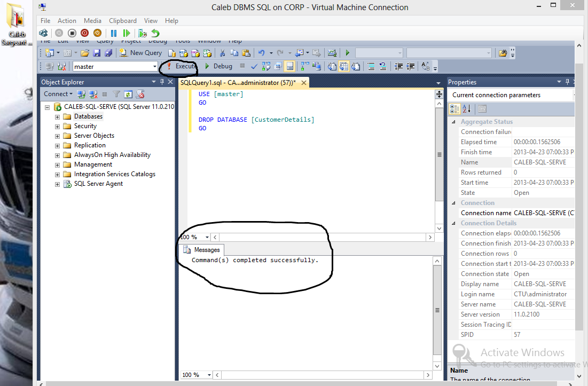
Task: Click Properties categorized view icon
Action: click(x=454, y=109)
